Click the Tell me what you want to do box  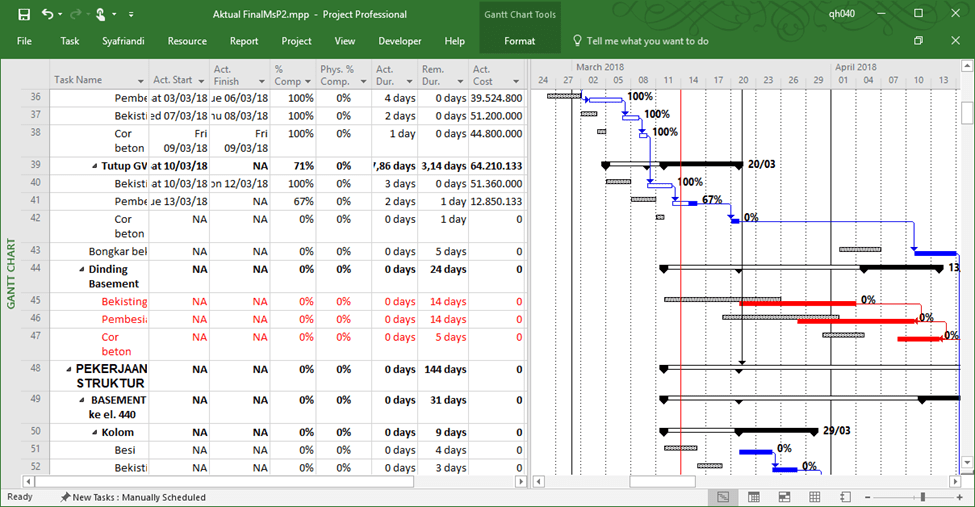[x=647, y=41]
